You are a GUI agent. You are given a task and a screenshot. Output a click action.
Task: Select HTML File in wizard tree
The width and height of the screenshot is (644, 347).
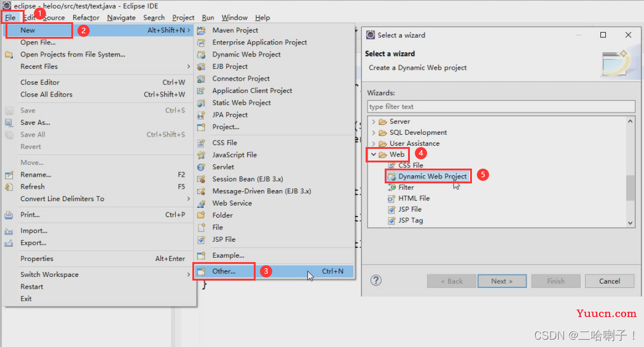coord(414,198)
